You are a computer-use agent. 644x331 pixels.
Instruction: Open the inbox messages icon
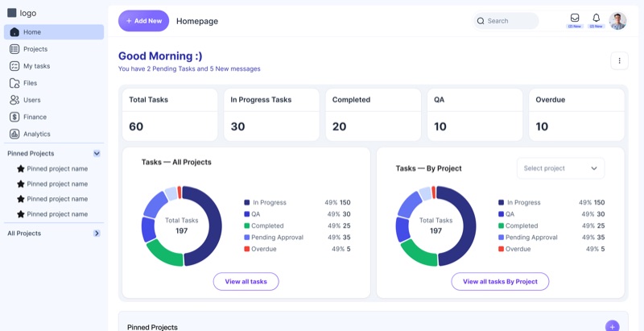[575, 18]
